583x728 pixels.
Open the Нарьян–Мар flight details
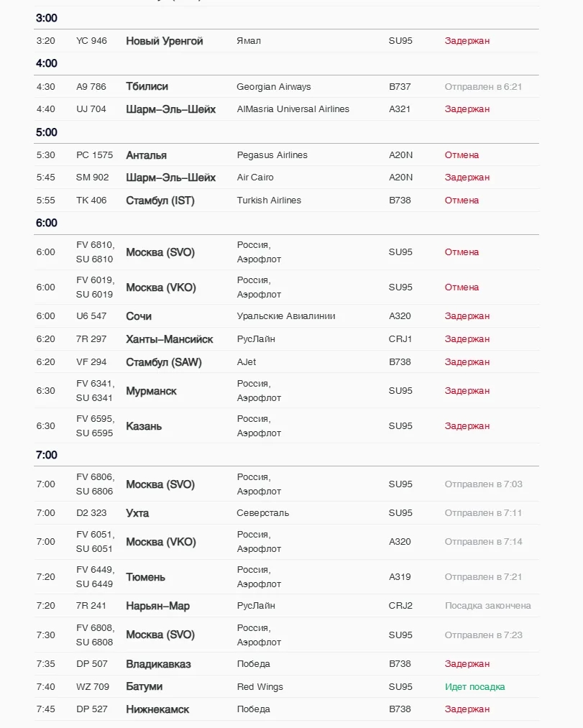157,606
